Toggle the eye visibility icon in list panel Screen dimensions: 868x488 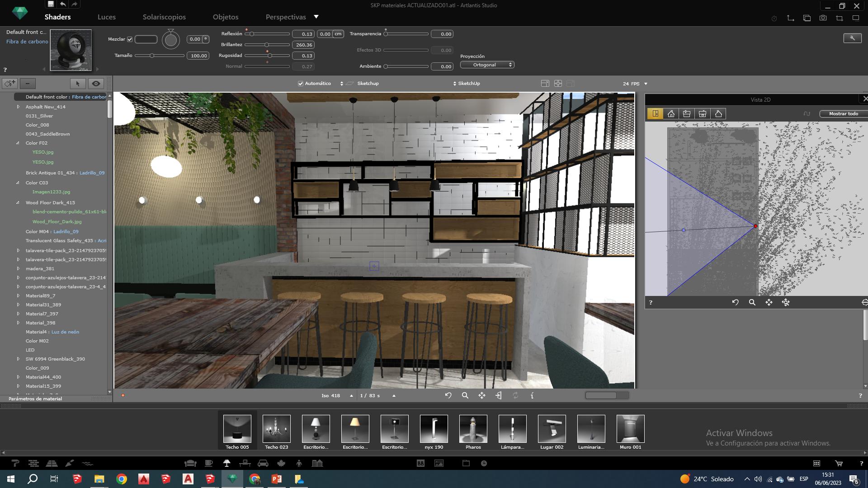(96, 84)
